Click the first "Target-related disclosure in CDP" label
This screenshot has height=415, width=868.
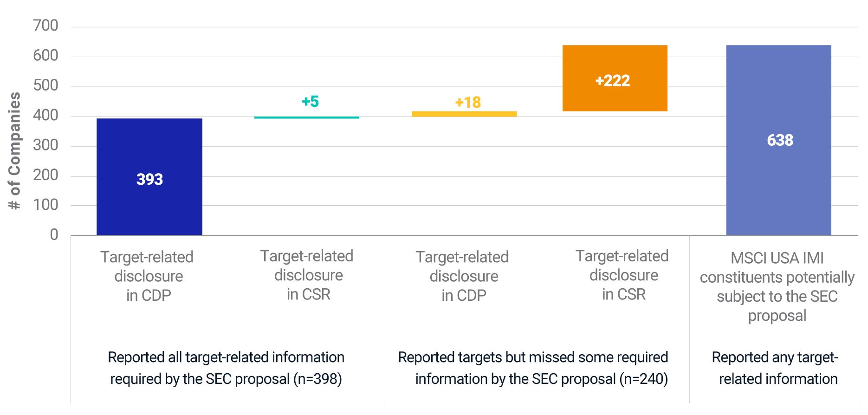pyautogui.click(x=148, y=276)
